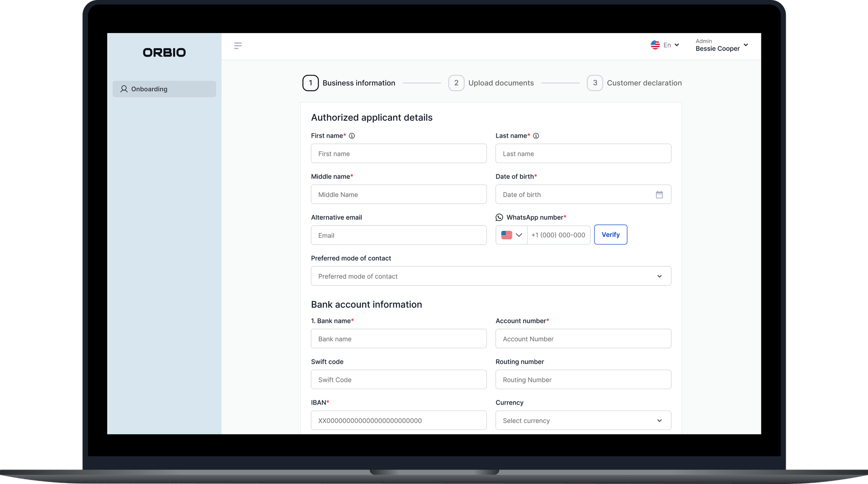
Task: Click the hamburger menu icon
Action: pos(238,46)
